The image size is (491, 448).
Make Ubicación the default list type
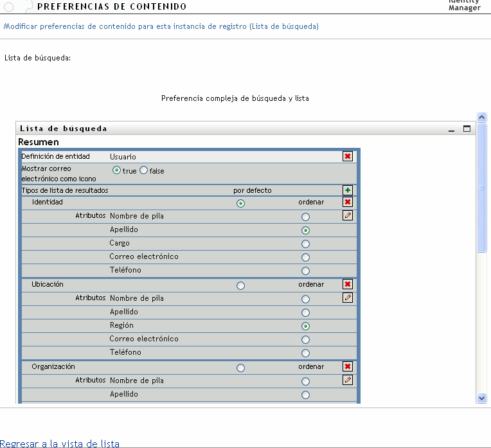[x=240, y=286]
